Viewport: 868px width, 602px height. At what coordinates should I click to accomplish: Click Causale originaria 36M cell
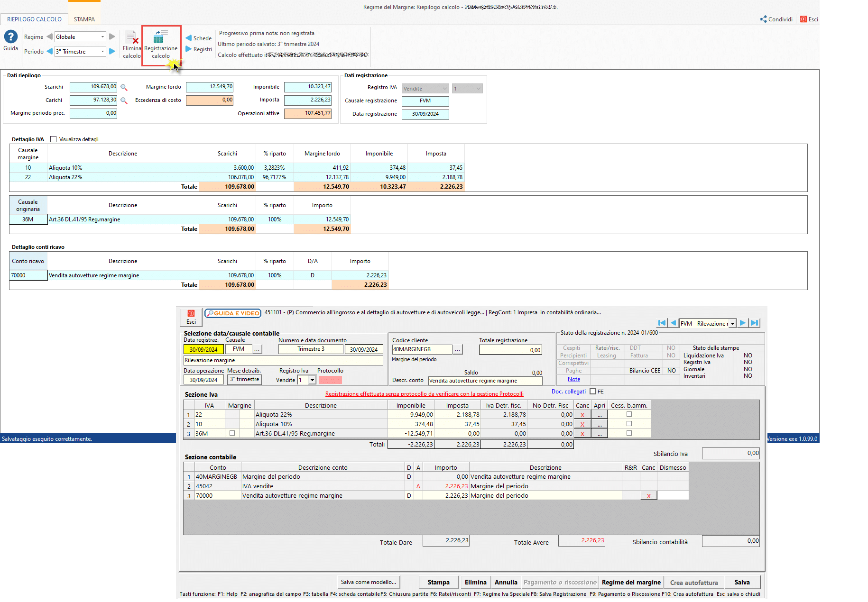[x=28, y=219]
